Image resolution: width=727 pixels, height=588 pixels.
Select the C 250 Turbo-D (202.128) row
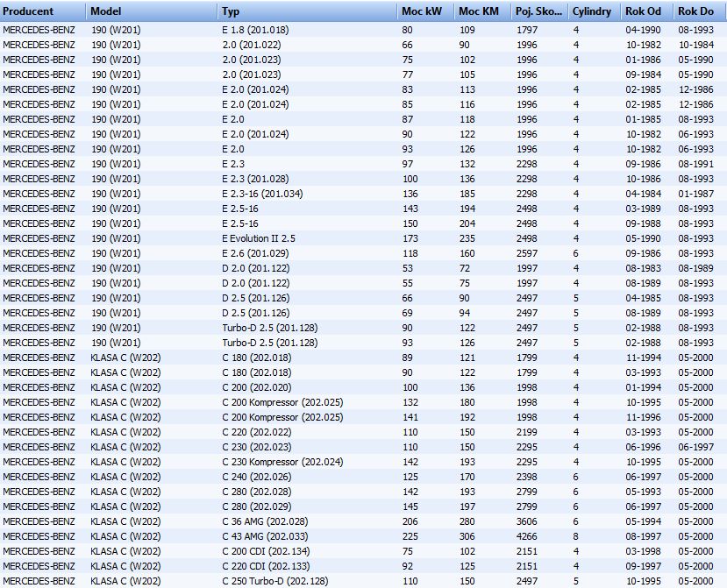pos(363,581)
